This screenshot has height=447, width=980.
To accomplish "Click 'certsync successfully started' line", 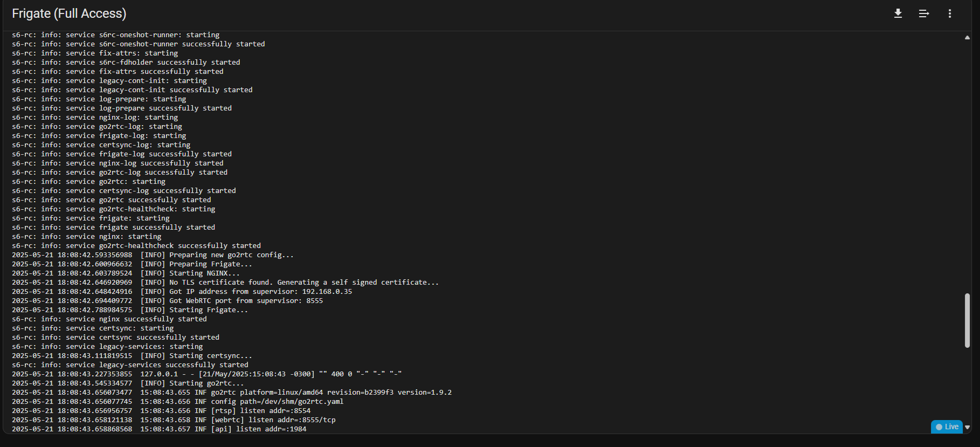I will pos(115,338).
